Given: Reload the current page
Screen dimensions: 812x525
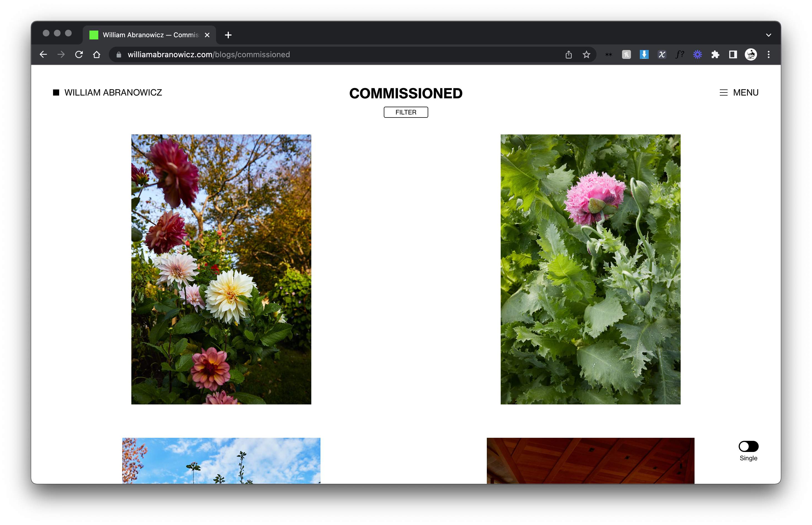Looking at the screenshot, I should coord(79,54).
